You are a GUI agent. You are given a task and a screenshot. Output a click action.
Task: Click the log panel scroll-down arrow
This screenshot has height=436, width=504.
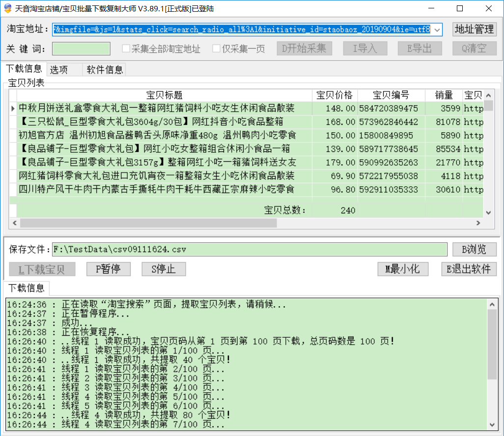[x=492, y=425]
